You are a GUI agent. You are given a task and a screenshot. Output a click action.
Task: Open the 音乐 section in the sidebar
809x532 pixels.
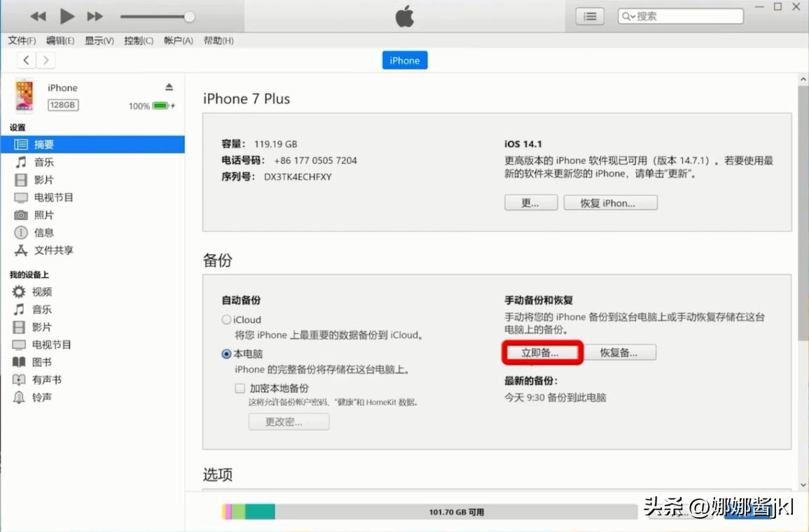[x=43, y=162]
